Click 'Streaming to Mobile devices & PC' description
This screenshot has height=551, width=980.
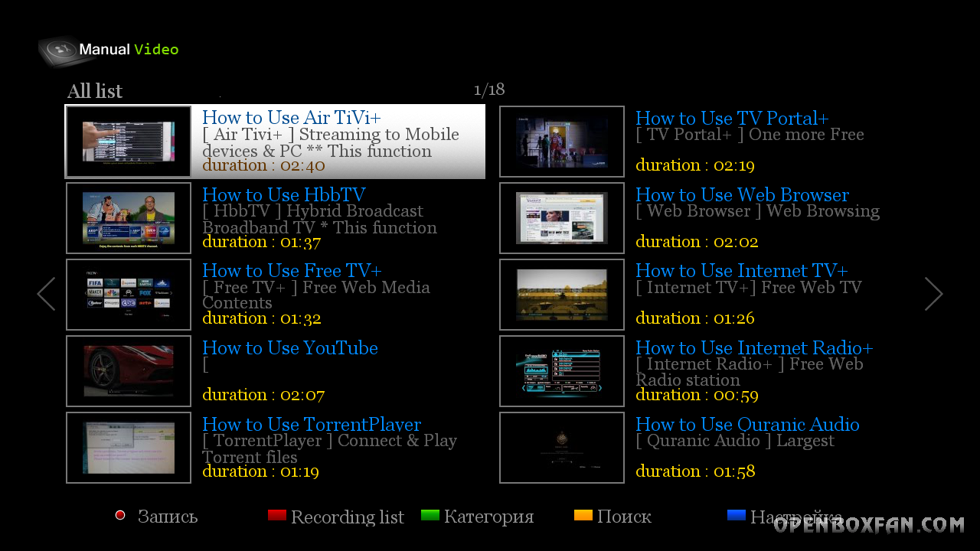(331, 143)
